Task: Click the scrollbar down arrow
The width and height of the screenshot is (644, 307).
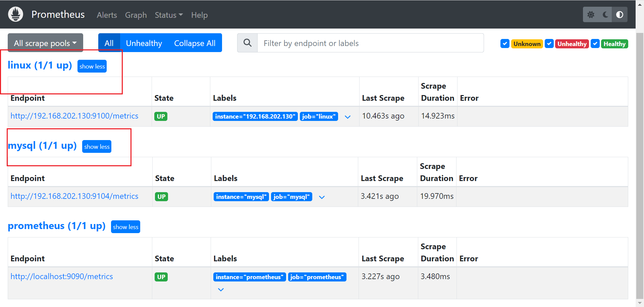Action: tap(640, 303)
